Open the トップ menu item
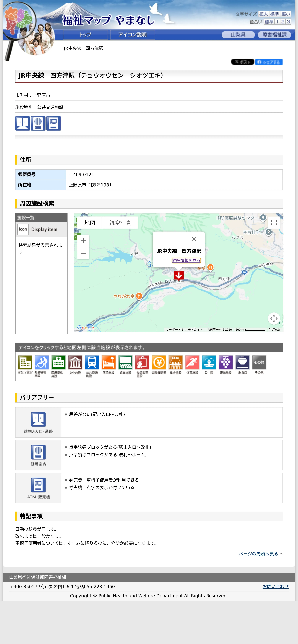The image size is (298, 644). click(x=85, y=35)
